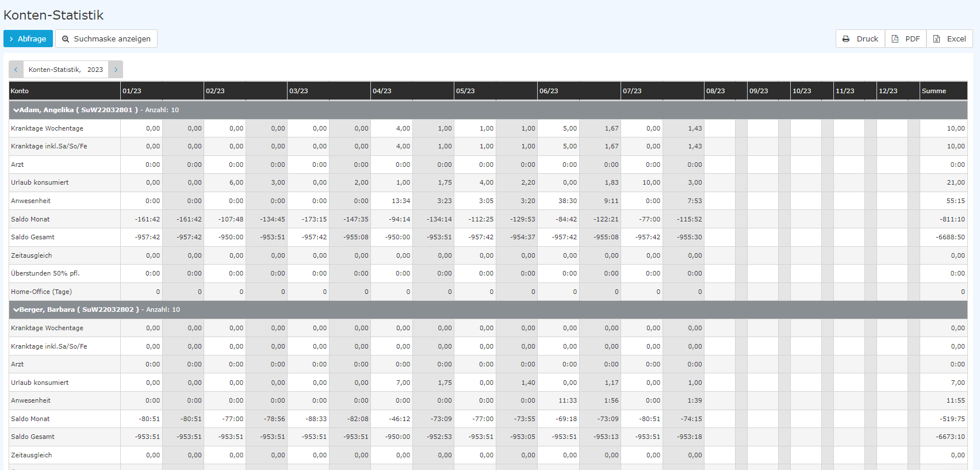Click the Summe value -519:75
Viewport: 980px width, 470px height.
(953, 419)
